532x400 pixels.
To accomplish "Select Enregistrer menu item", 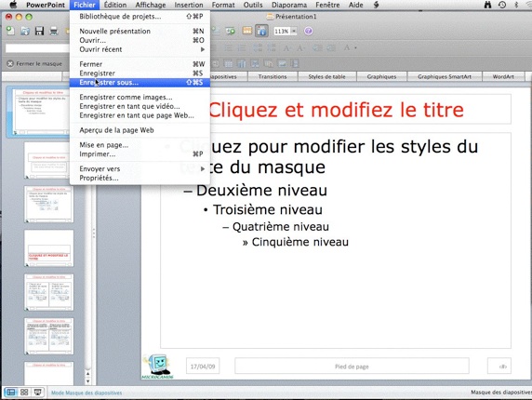I will tap(140, 73).
